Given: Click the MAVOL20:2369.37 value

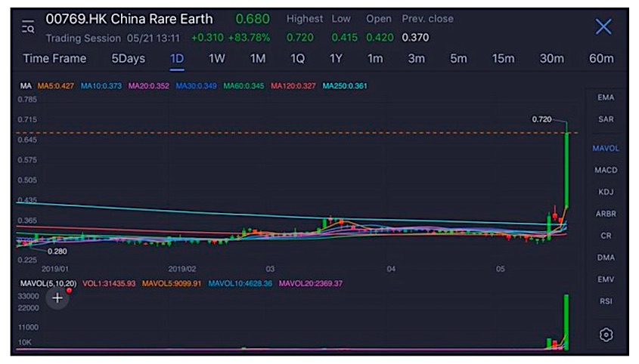Looking at the screenshot, I should (x=311, y=283).
